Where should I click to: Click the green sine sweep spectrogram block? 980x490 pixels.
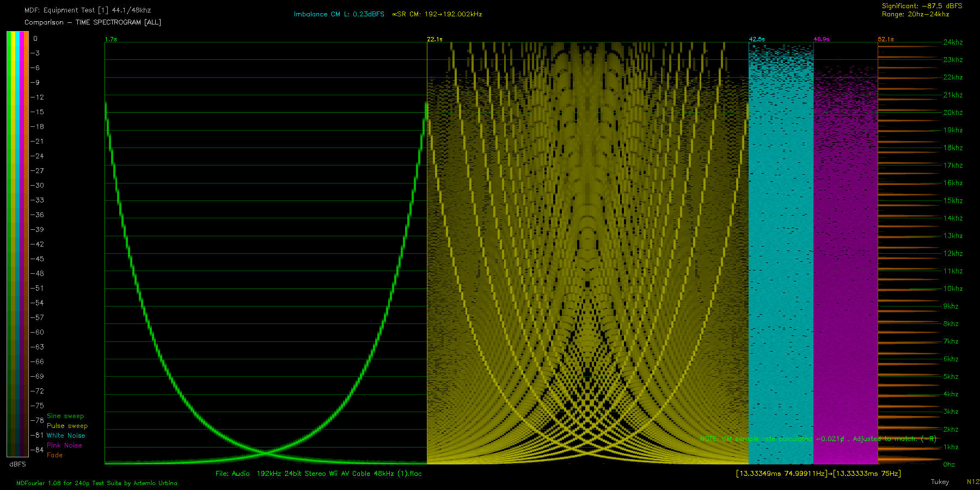coord(266,253)
